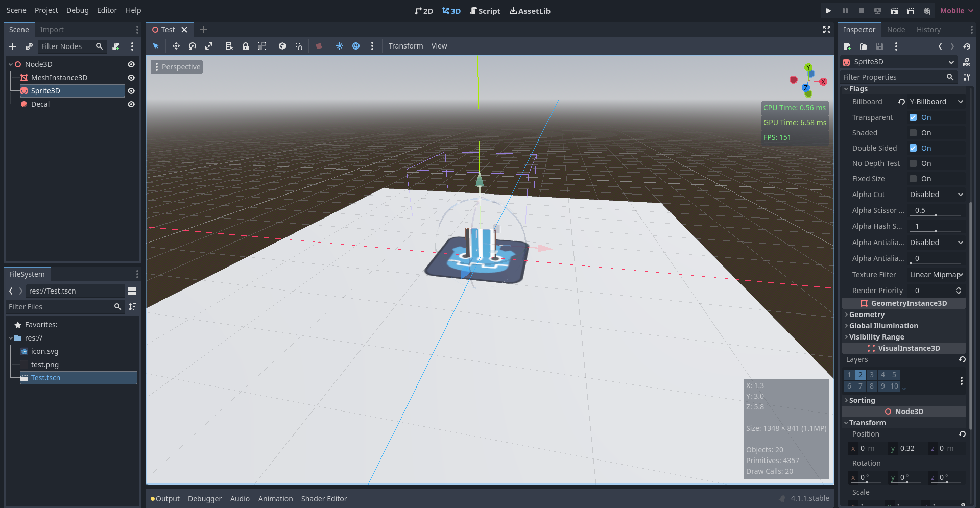Screen dimensions: 980x508
Task: Attach a new script in the Scene dock
Action: (x=116, y=46)
